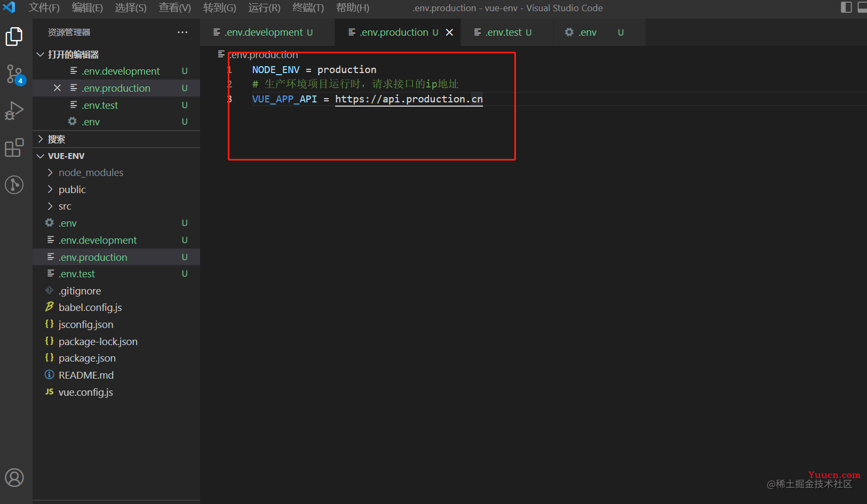
Task: Click the word production on line 1
Action: (x=347, y=70)
